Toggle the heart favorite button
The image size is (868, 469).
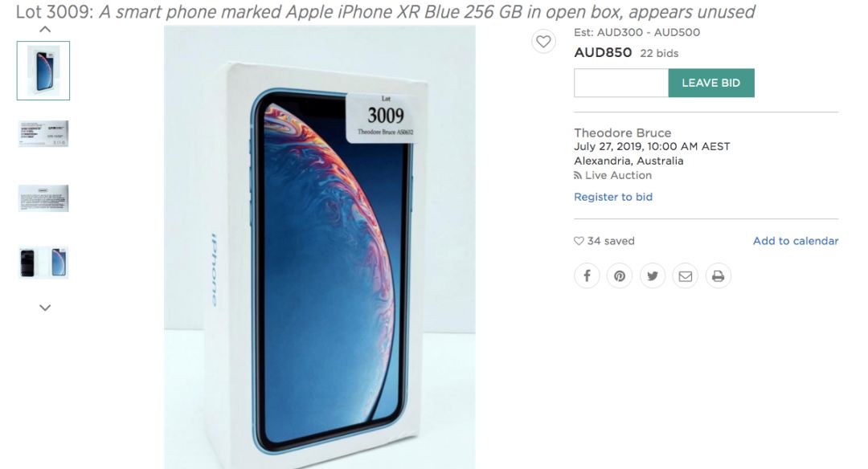pos(543,42)
